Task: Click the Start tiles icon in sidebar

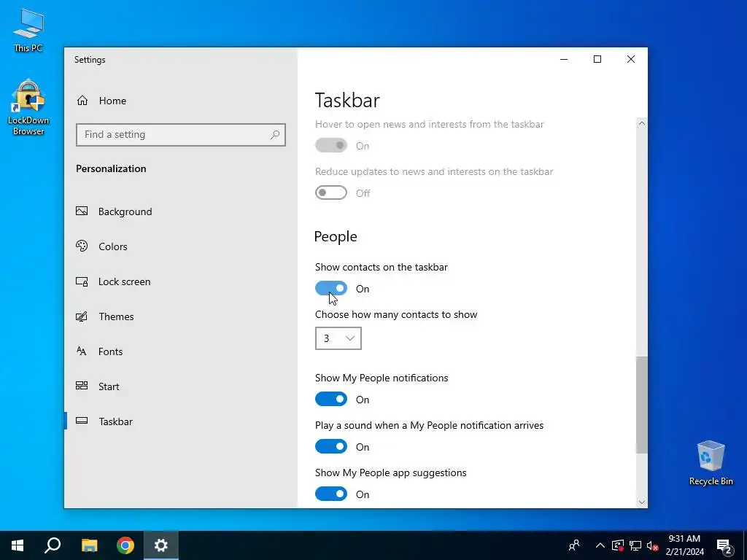Action: [82, 386]
